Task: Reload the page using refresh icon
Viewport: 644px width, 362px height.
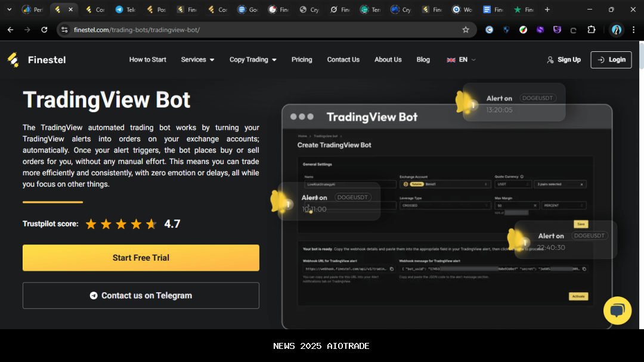Action: point(44,30)
